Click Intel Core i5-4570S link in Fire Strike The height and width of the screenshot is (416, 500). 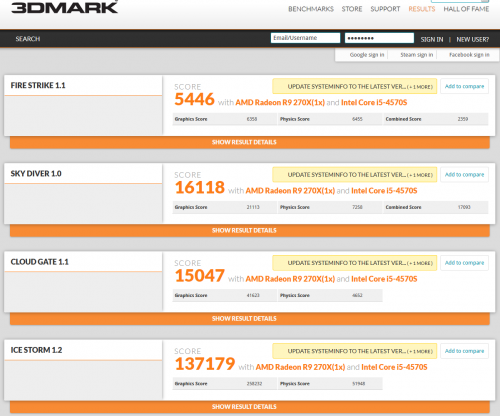[374, 102]
